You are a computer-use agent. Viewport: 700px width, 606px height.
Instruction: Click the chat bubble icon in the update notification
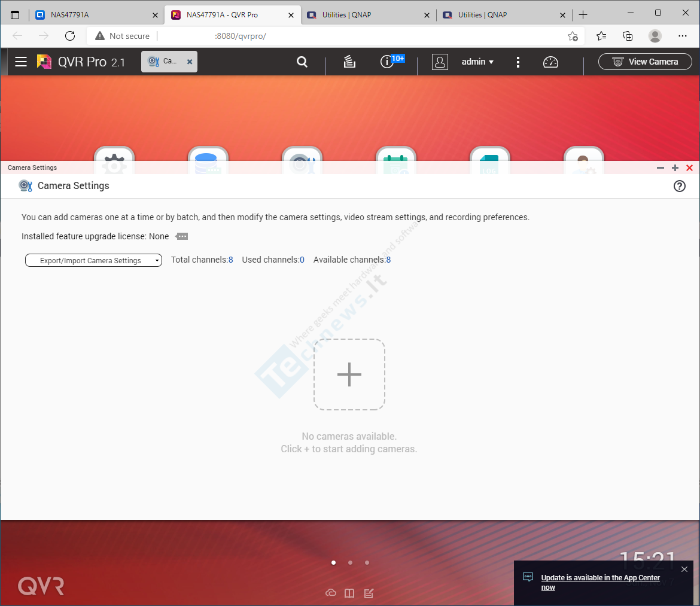pyautogui.click(x=528, y=577)
